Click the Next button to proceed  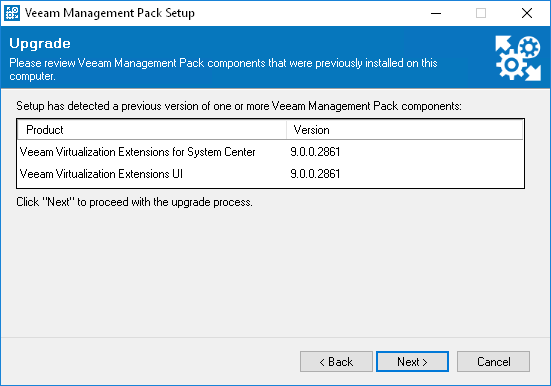point(412,361)
